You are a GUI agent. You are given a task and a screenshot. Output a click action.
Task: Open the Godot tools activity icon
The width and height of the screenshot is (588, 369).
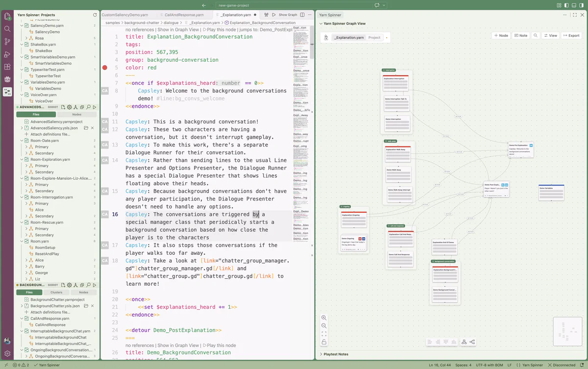coord(7,79)
